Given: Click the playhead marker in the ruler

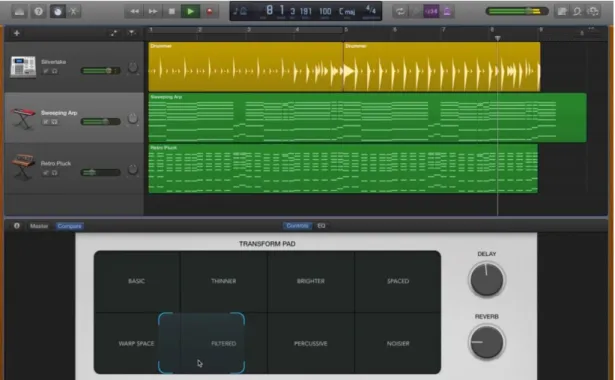Looking at the screenshot, I should (x=497, y=38).
